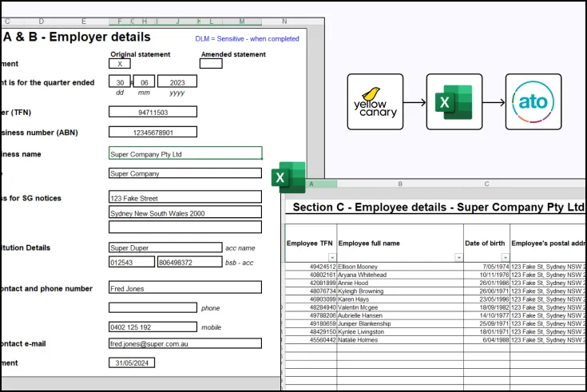Click the BSB field 012543
The height and width of the screenshot is (392, 587).
(132, 262)
